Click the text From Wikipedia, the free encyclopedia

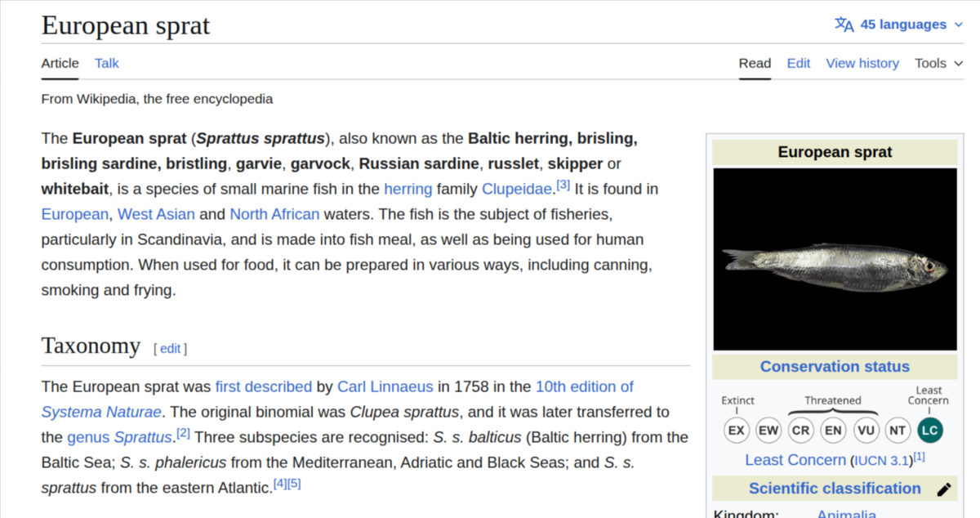tap(157, 99)
